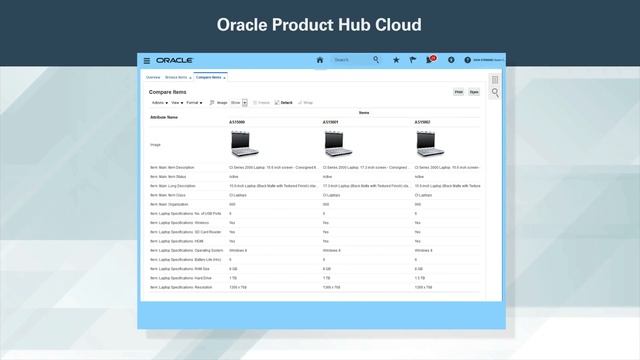Screen dimensions: 640x360
Task: Open notifications bell with red badge
Action: pos(431,60)
